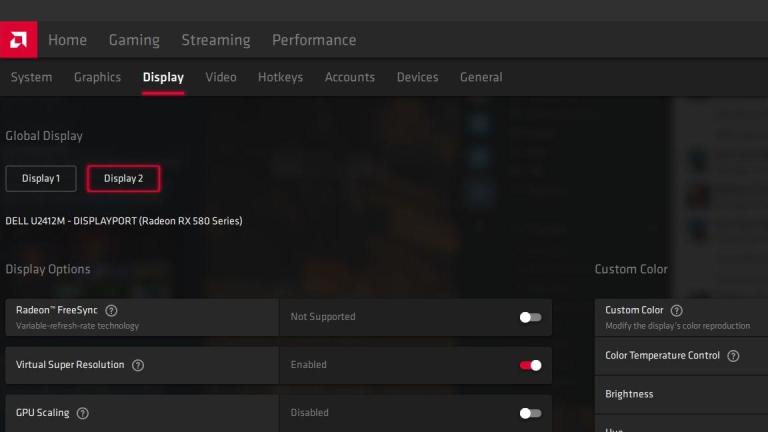
Task: Click Radeon FreeSync setting label
Action: (57, 311)
